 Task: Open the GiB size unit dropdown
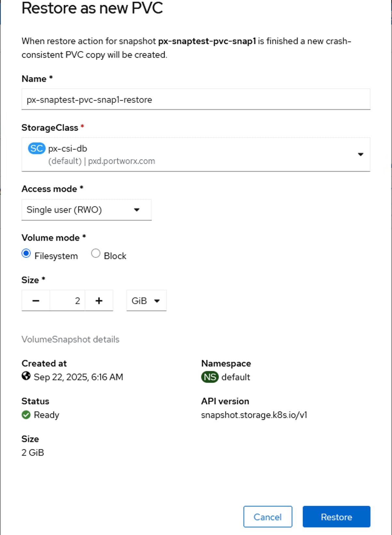146,301
